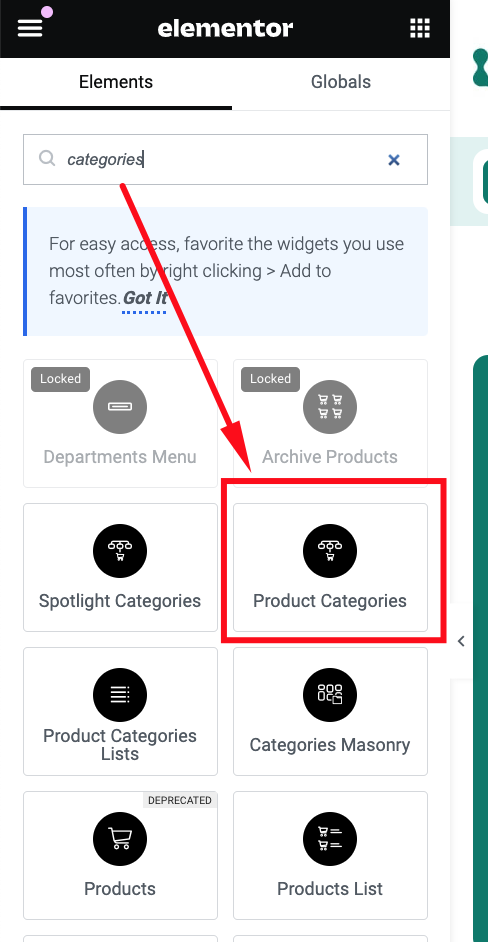Open the apps grid icon

point(419,28)
